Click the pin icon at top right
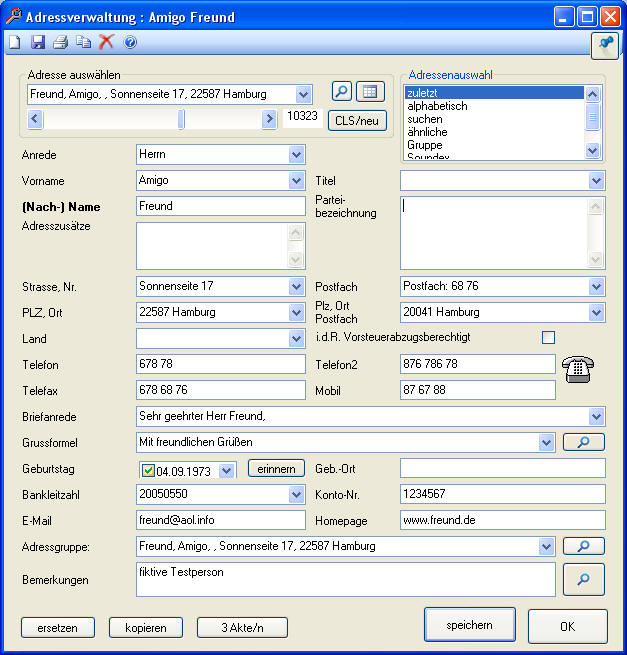Viewport: 627px width, 655px height. click(605, 43)
